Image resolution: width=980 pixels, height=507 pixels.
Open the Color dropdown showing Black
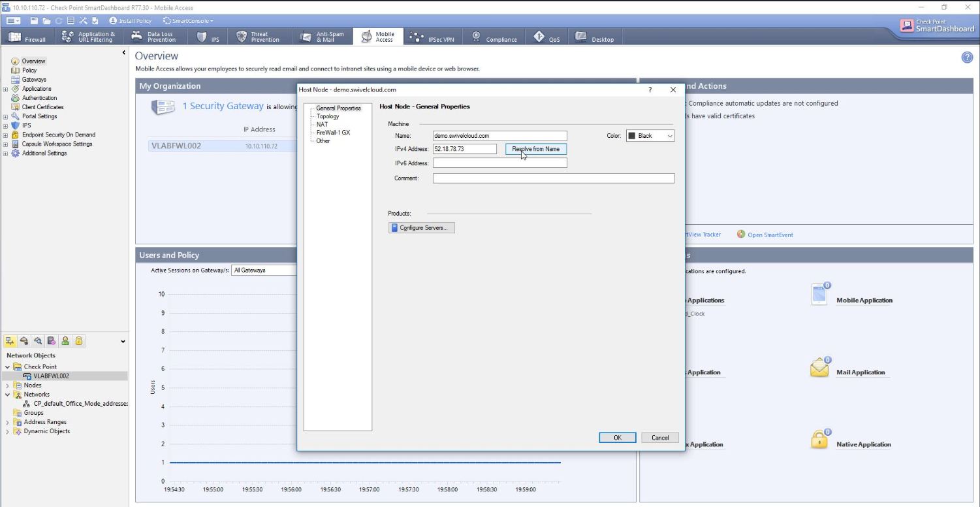click(650, 136)
